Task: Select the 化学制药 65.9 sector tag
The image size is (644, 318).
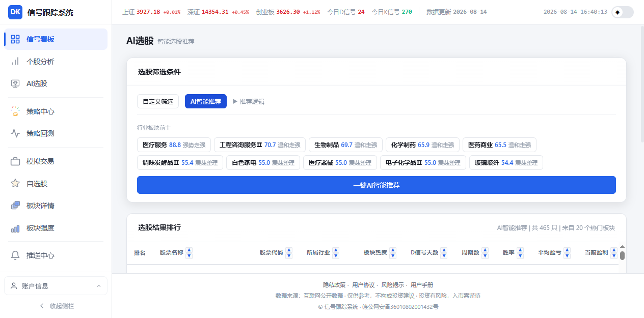Action: pyautogui.click(x=422, y=144)
